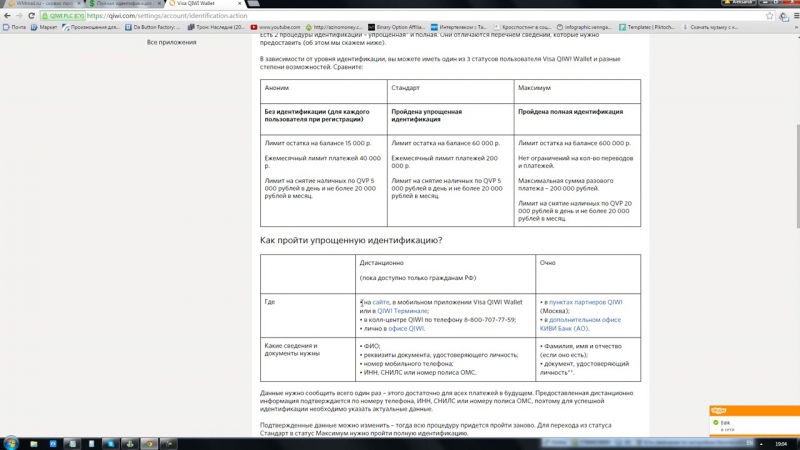This screenshot has width=800, height=450.
Task: Open the Visa QIWI Wallet browser tab
Action: point(205,5)
